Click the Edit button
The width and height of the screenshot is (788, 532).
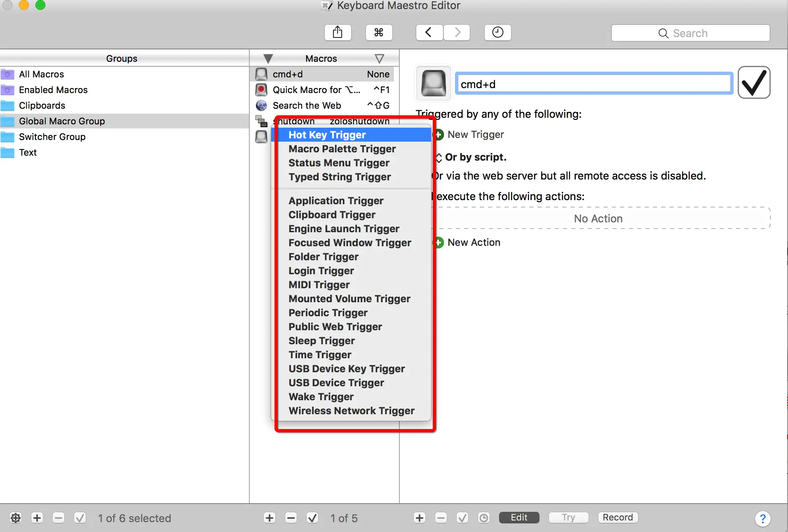tap(519, 518)
